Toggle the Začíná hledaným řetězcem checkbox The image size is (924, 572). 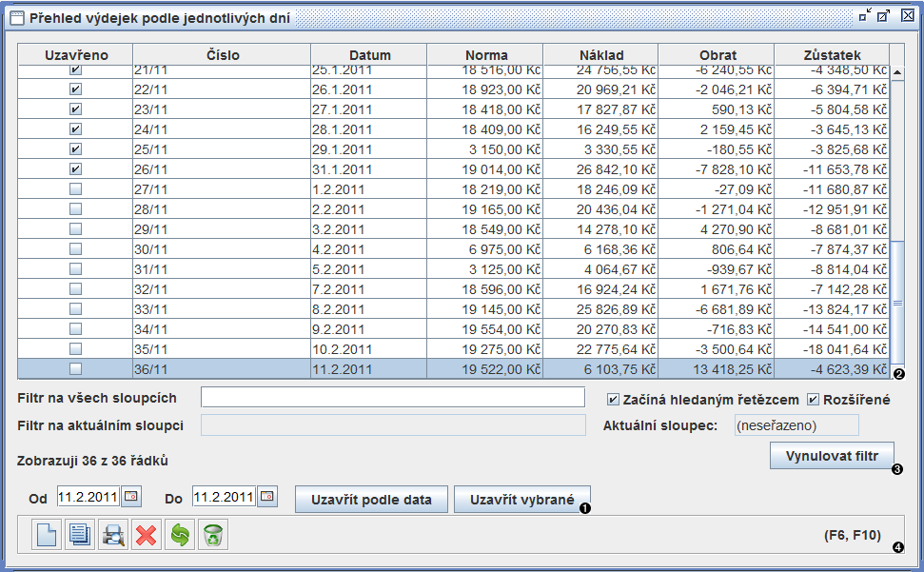click(613, 399)
